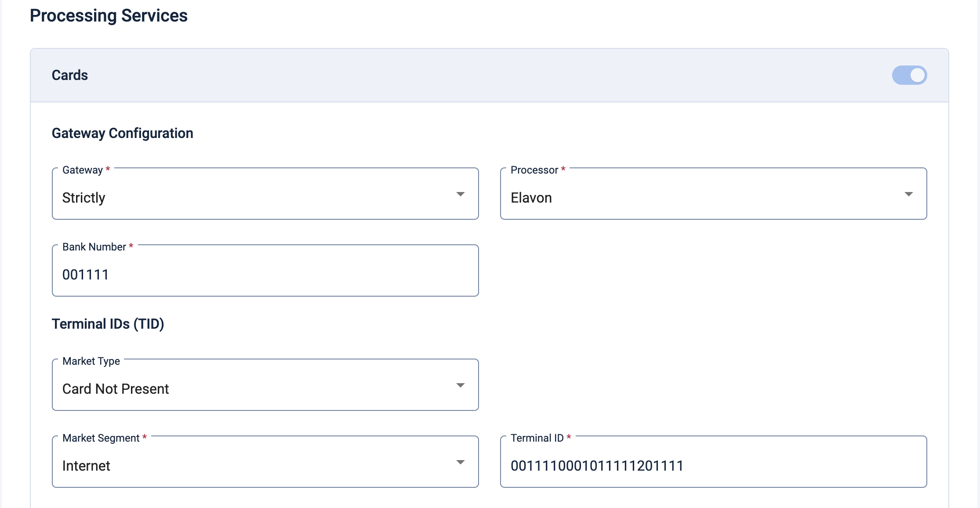
Task: Click the Gateway Configuration heading
Action: coord(122,133)
